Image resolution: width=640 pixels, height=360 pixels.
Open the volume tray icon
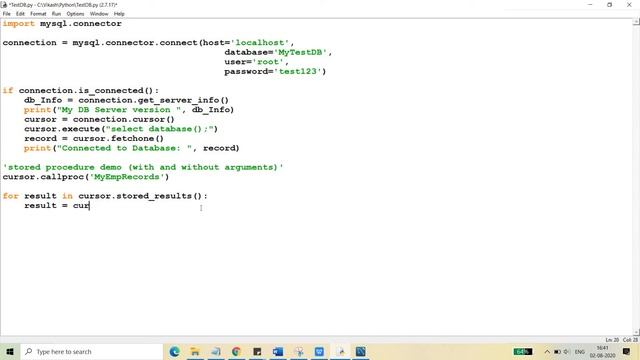[567, 351]
